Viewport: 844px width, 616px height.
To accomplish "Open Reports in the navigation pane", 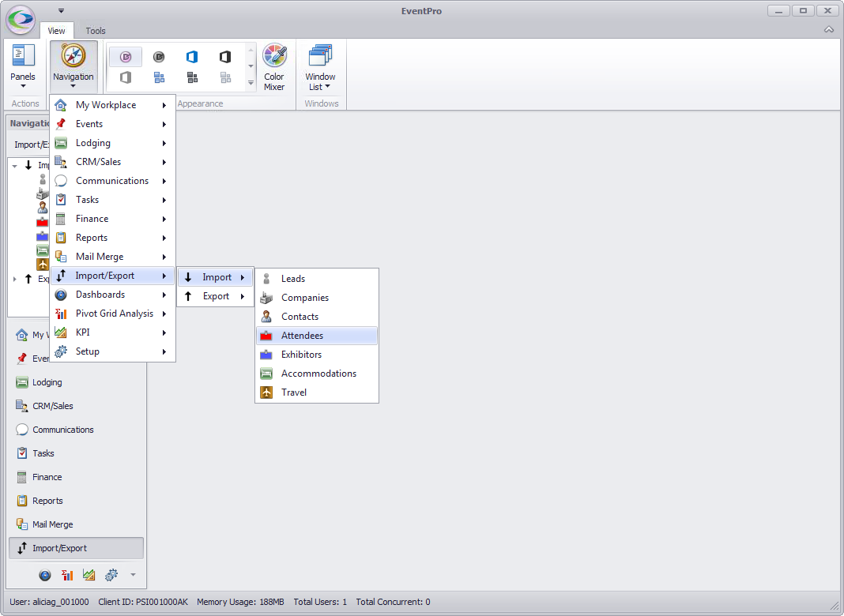I will pos(77,501).
